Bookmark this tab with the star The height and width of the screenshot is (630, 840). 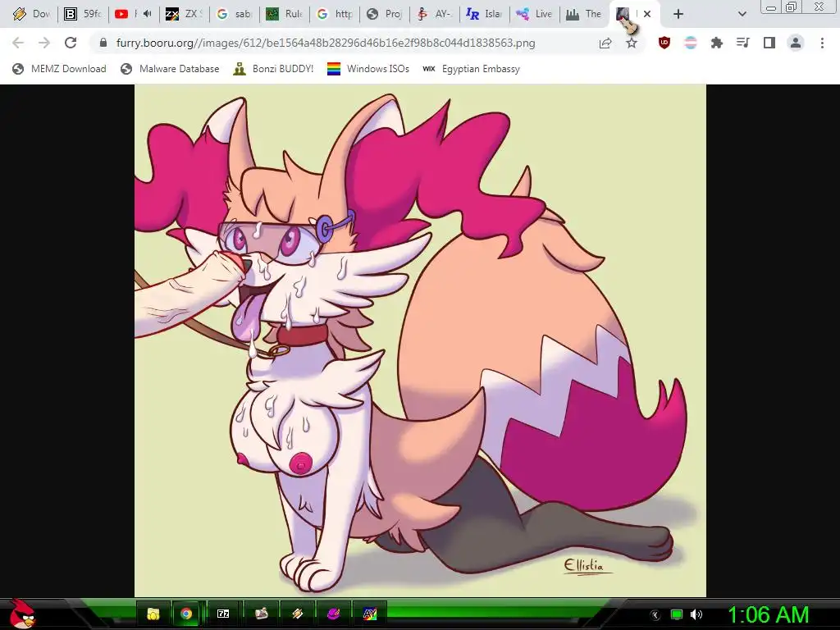click(632, 43)
